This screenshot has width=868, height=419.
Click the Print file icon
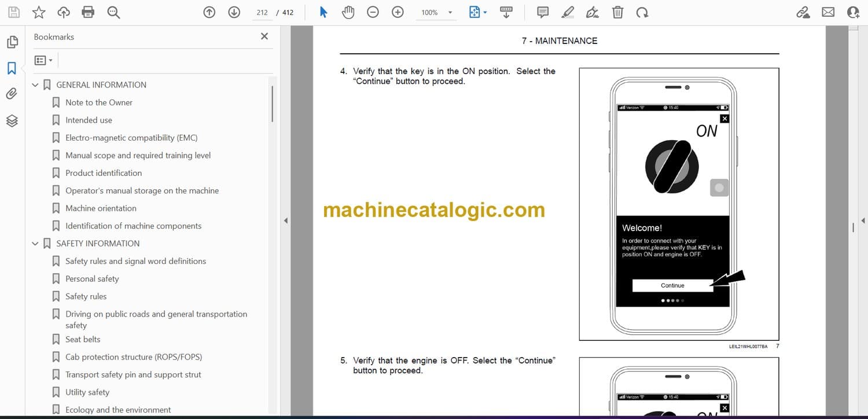click(88, 12)
